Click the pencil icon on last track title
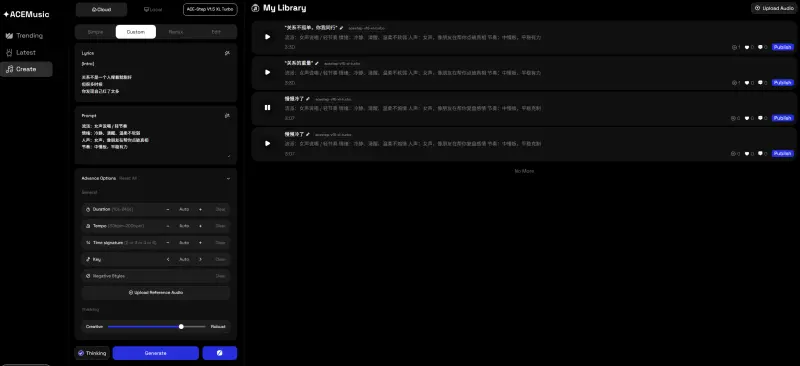The width and height of the screenshot is (800, 366). (308, 134)
